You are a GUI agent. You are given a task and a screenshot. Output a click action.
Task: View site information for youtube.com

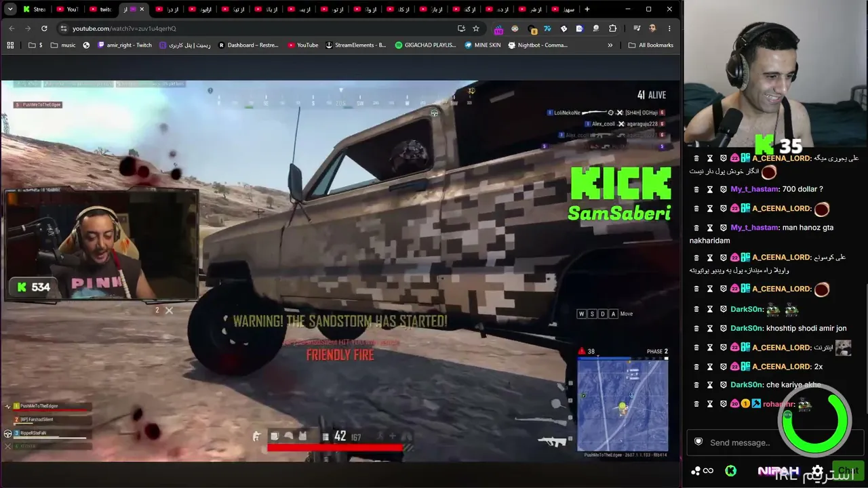(64, 28)
